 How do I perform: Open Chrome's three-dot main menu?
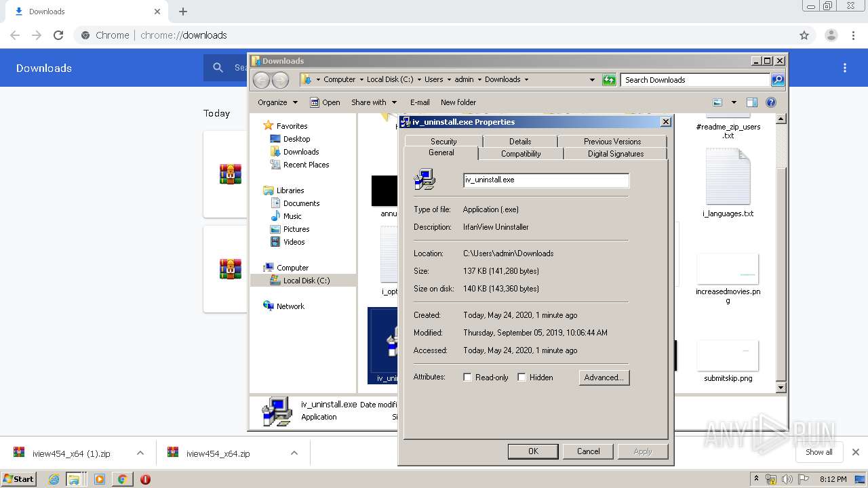(854, 35)
